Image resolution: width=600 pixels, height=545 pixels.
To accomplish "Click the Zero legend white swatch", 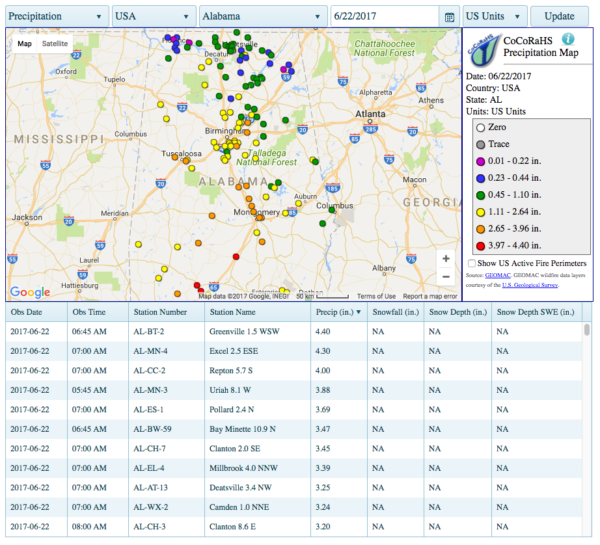I will (x=480, y=128).
